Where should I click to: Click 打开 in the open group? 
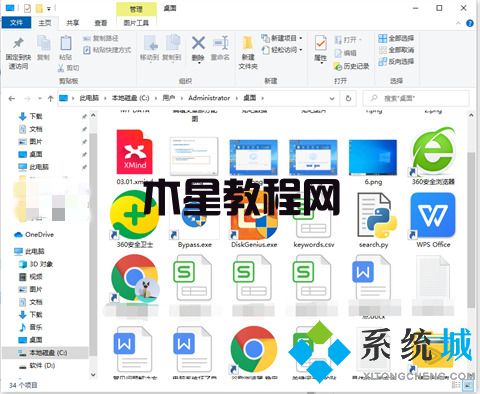348,40
